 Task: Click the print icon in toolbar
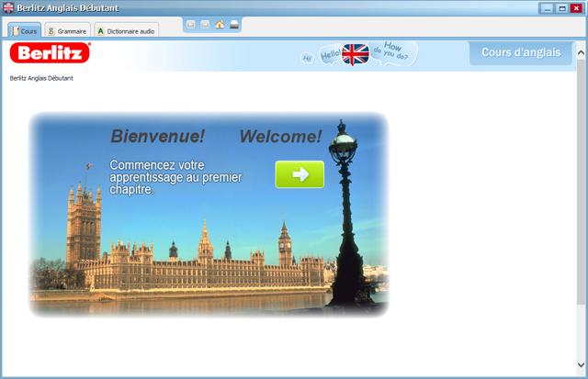(234, 25)
